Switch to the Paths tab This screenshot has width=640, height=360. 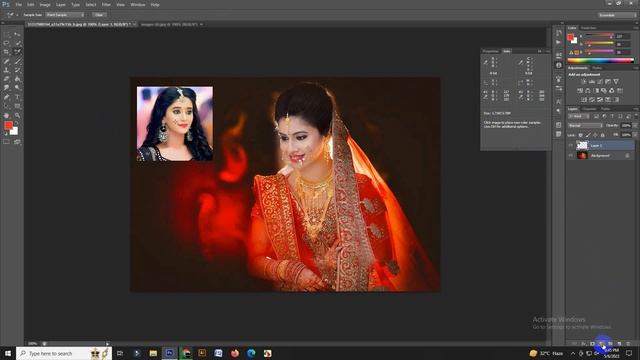coord(605,109)
